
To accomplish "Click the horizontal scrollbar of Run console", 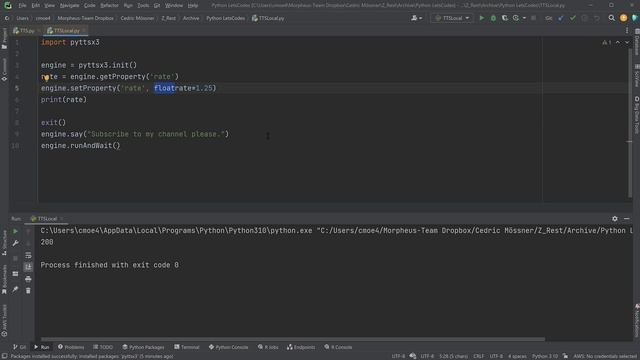I will click(293, 339).
